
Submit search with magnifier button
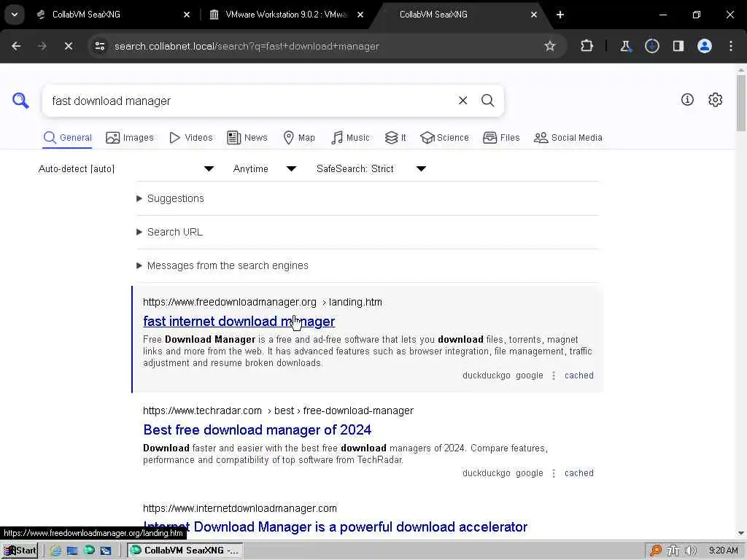487,101
